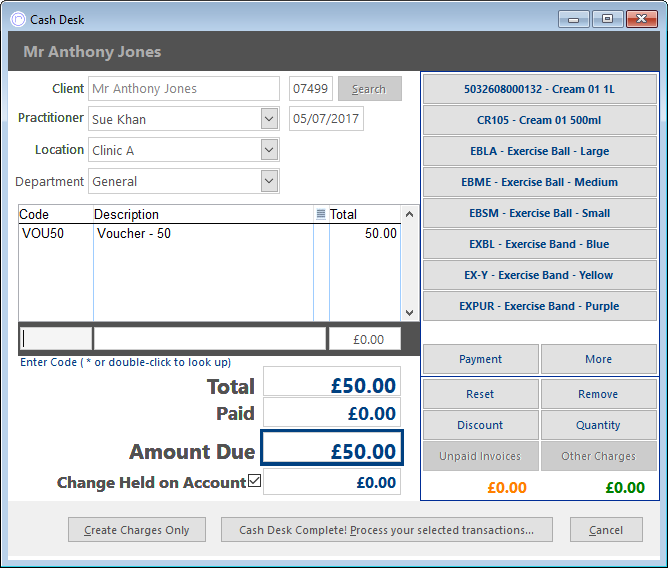Image resolution: width=668 pixels, height=568 pixels.
Task: Expand the Department dropdown
Action: (x=269, y=181)
